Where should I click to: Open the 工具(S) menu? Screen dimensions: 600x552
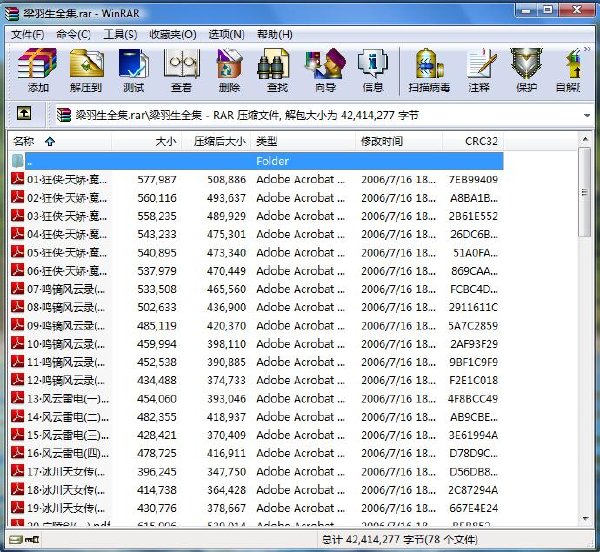pyautogui.click(x=120, y=34)
